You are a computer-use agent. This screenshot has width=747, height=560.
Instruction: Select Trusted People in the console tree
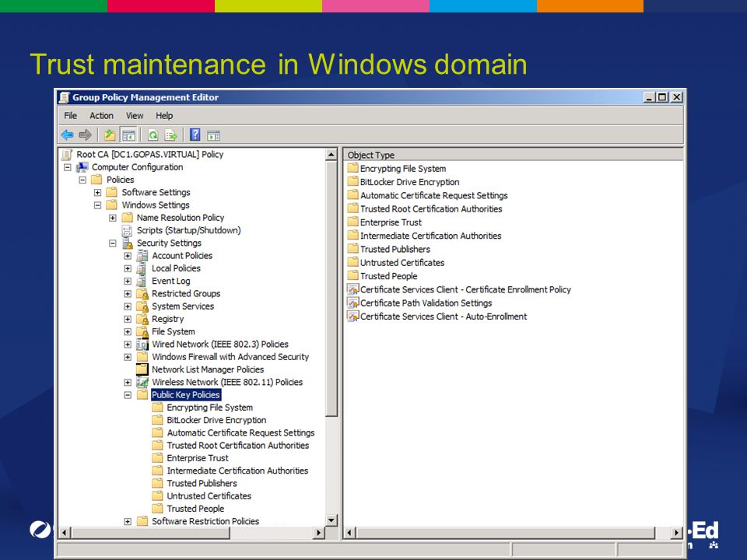(x=195, y=509)
